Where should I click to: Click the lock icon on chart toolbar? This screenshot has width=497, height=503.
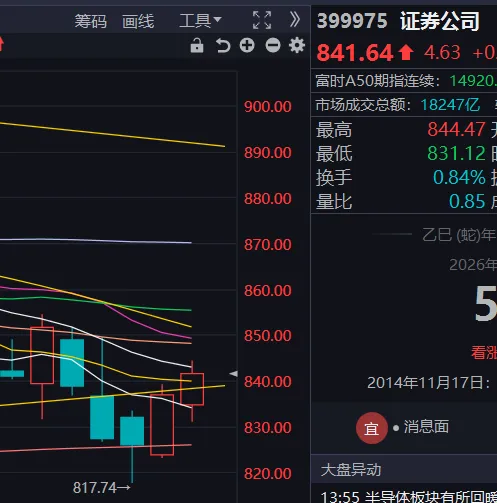coord(197,45)
